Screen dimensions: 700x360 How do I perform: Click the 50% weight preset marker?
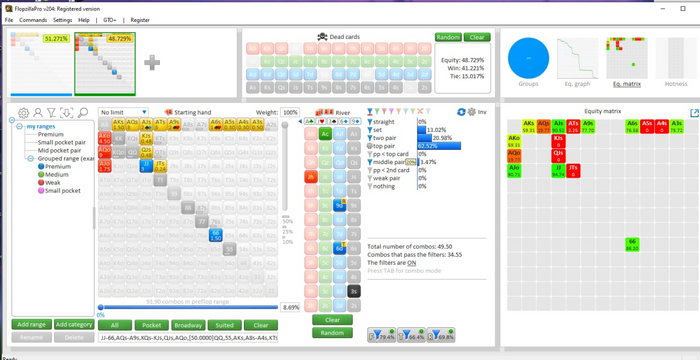coord(287,219)
